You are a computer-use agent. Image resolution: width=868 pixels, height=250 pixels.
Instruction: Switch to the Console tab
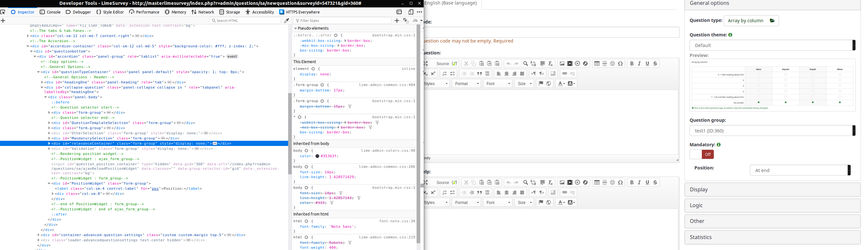tap(50, 12)
